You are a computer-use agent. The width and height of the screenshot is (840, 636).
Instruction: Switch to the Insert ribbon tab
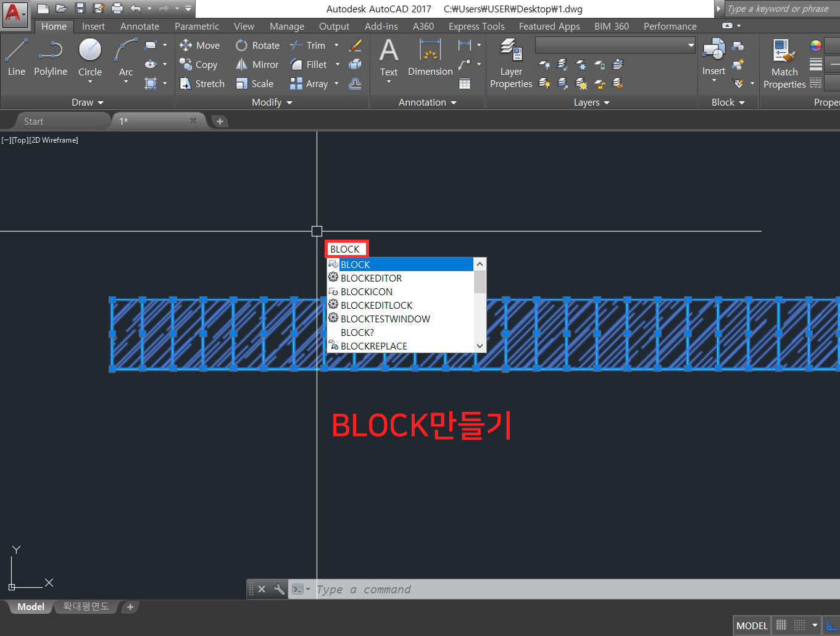[93, 26]
